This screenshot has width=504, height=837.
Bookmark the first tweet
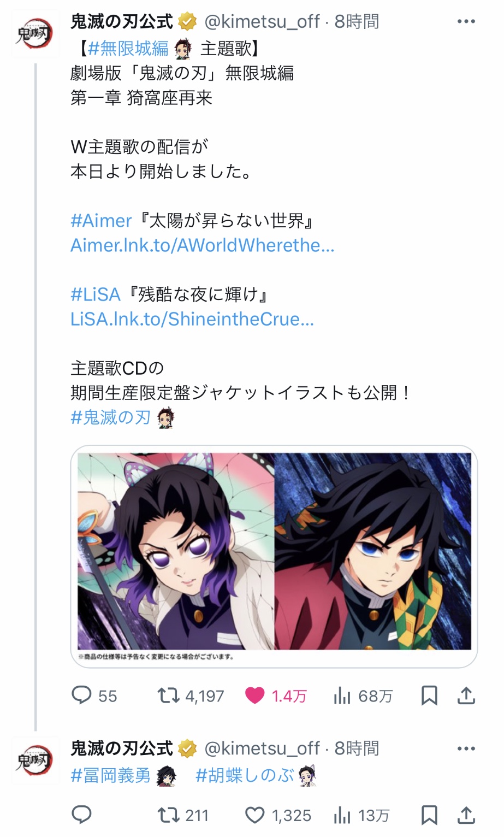coord(429,695)
